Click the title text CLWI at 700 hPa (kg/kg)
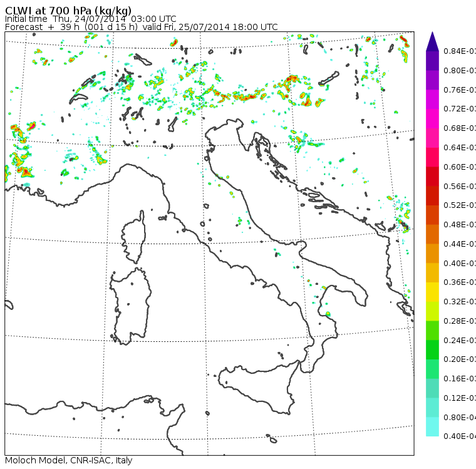 [68, 11]
